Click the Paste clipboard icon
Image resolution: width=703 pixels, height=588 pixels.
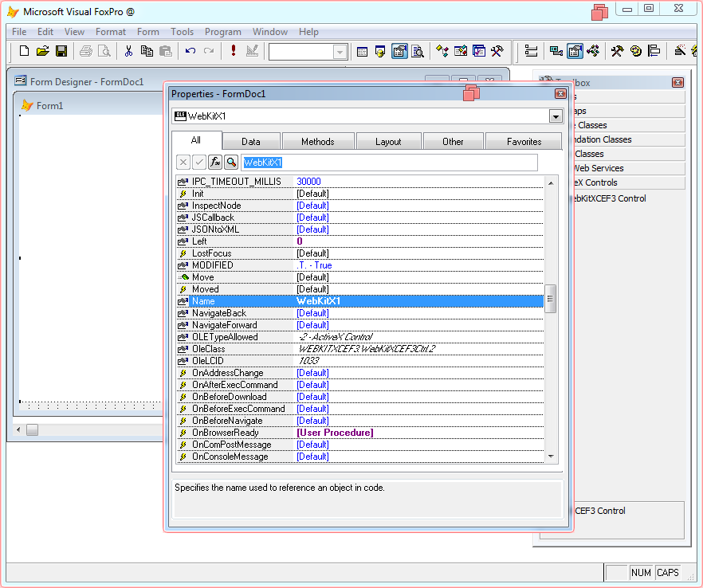point(166,51)
